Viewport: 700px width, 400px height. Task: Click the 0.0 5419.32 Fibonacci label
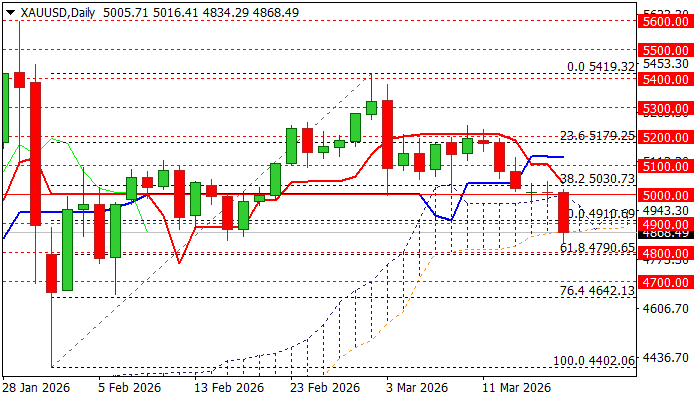(601, 66)
